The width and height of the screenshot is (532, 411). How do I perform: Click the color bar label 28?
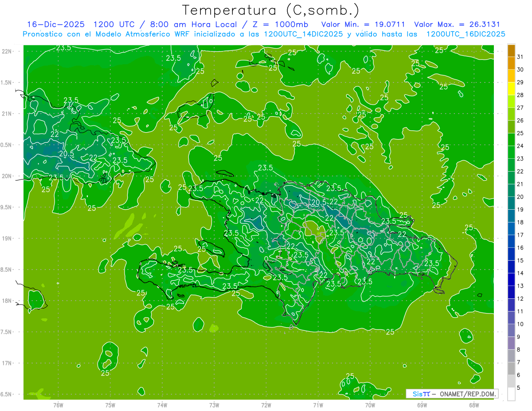point(520,95)
